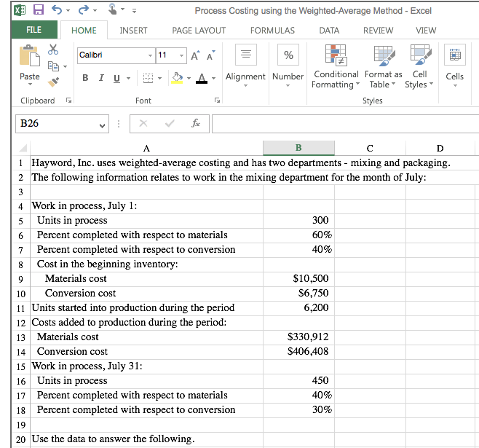Select column C header
The height and width of the screenshot is (448, 479).
(x=370, y=148)
